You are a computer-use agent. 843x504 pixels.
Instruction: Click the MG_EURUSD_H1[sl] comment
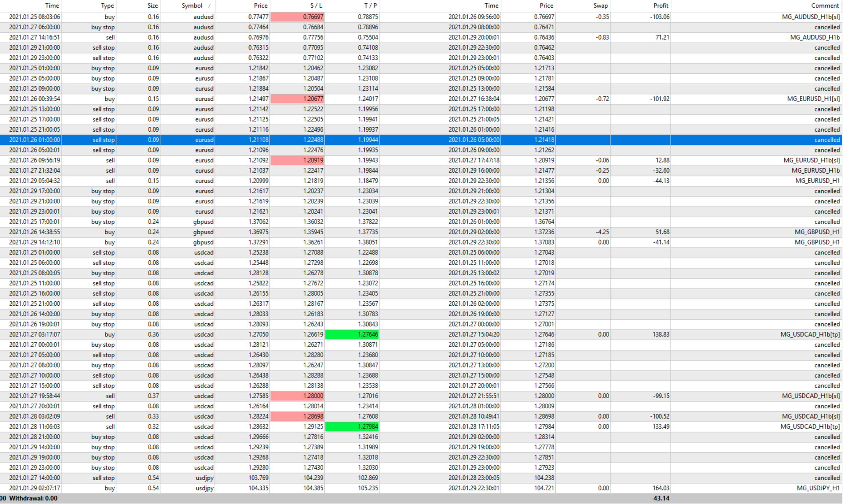pos(813,99)
